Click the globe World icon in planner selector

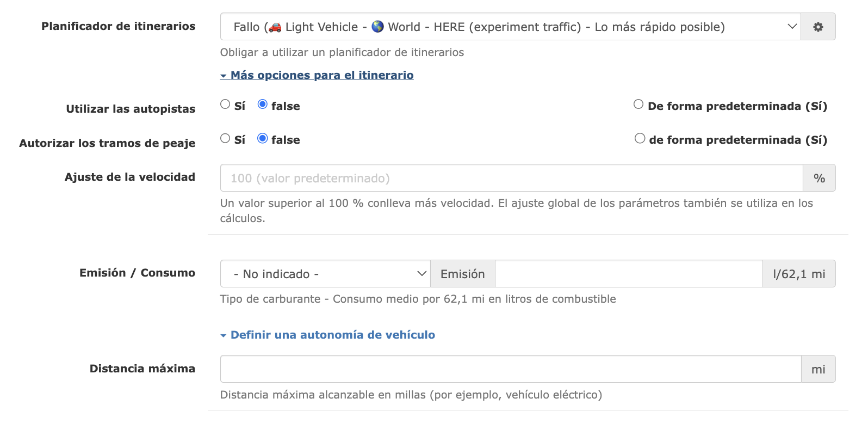[x=378, y=27]
